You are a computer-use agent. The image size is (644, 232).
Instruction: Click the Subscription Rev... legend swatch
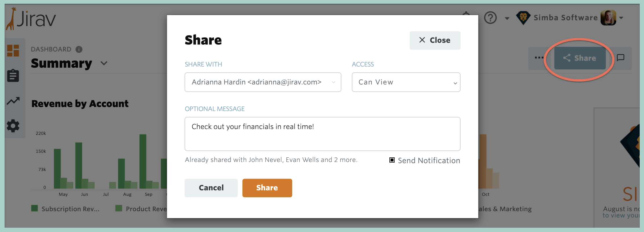[34, 208]
